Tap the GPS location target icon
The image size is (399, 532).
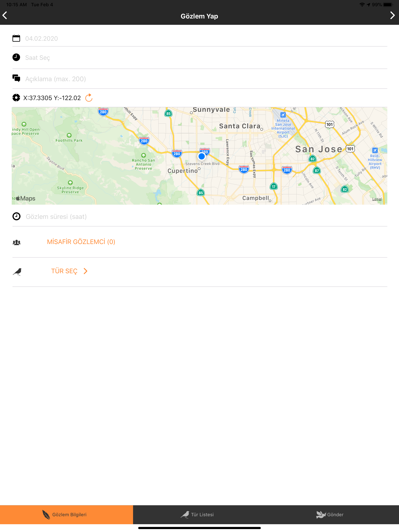(16, 98)
